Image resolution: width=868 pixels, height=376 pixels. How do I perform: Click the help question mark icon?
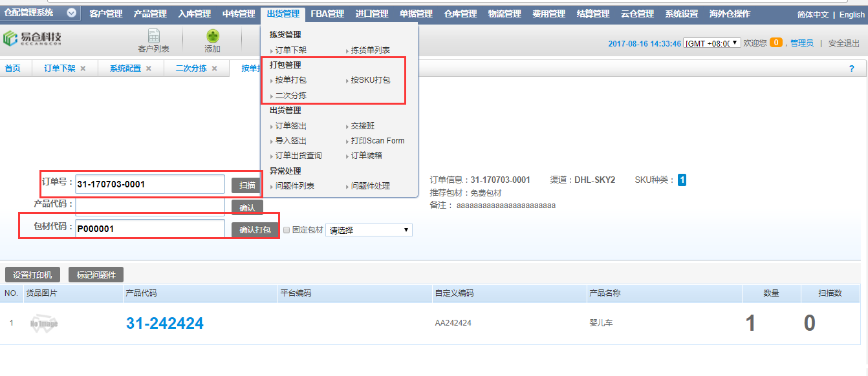(852, 67)
